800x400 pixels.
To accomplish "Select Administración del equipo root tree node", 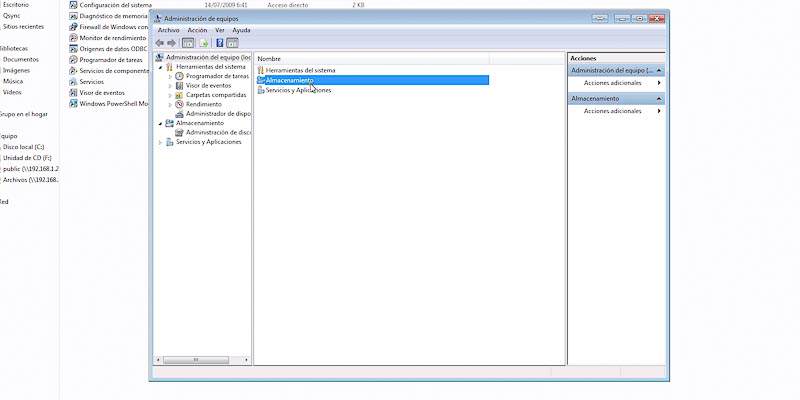I will click(208, 58).
